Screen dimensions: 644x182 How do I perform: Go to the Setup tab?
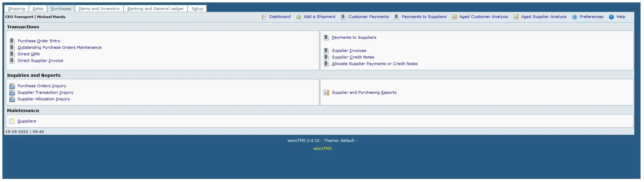(x=197, y=9)
